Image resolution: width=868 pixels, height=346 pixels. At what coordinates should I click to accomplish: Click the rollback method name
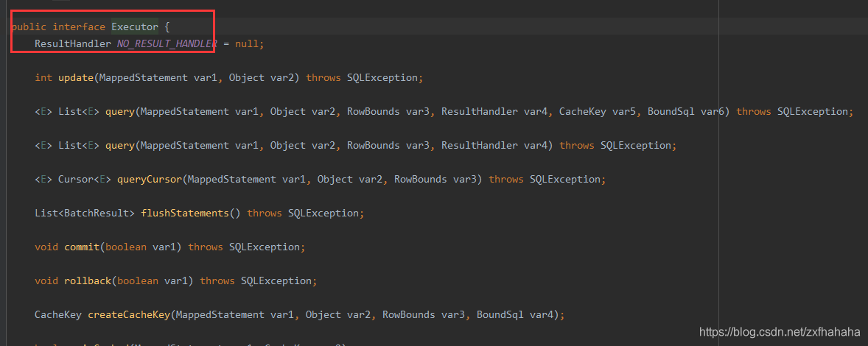88,280
